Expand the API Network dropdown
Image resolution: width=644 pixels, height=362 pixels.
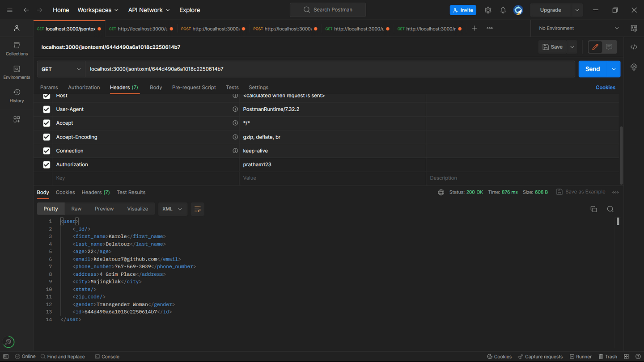[x=149, y=10]
